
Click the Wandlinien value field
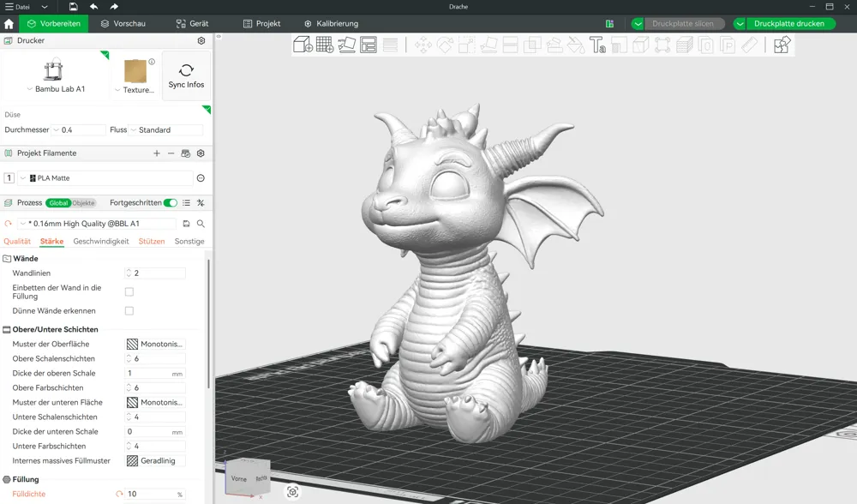tap(156, 273)
